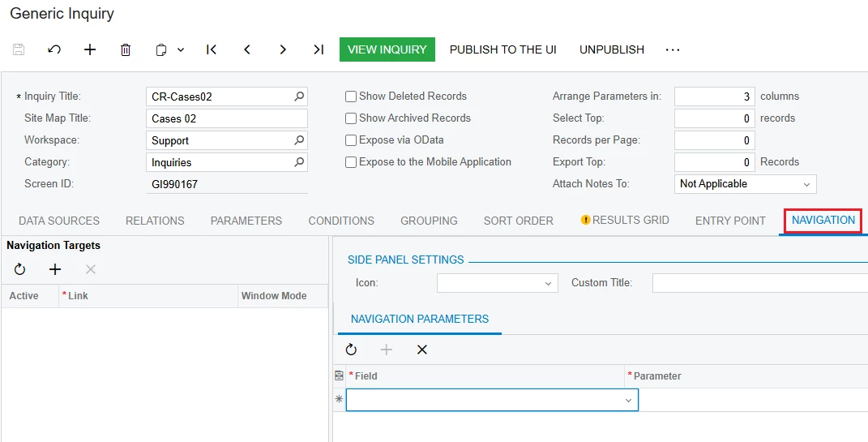Screen dimensions: 868x442
Task: Click the Navigation Targets delete X icon
Action: [x=91, y=269]
